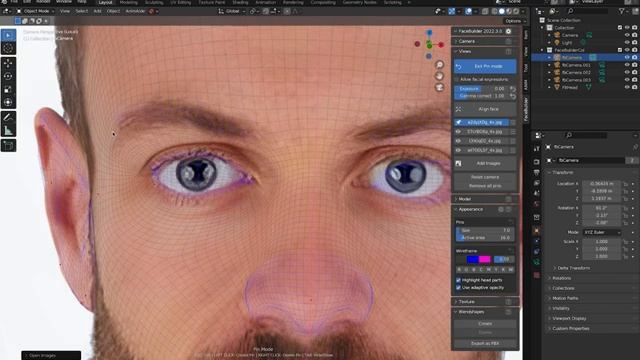Collapse the Appearance panel
640x360 pixels.
click(470, 209)
